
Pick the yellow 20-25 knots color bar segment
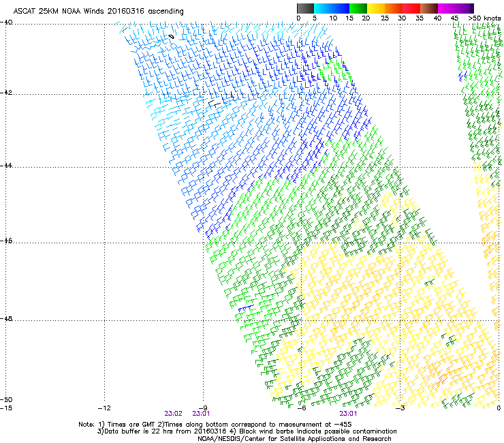click(x=376, y=8)
